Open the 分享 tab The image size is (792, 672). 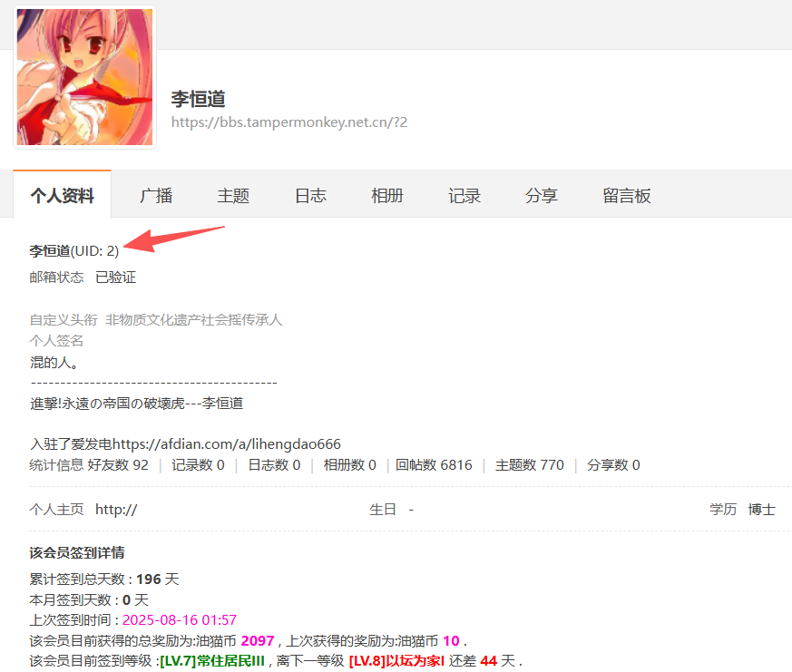click(x=542, y=195)
